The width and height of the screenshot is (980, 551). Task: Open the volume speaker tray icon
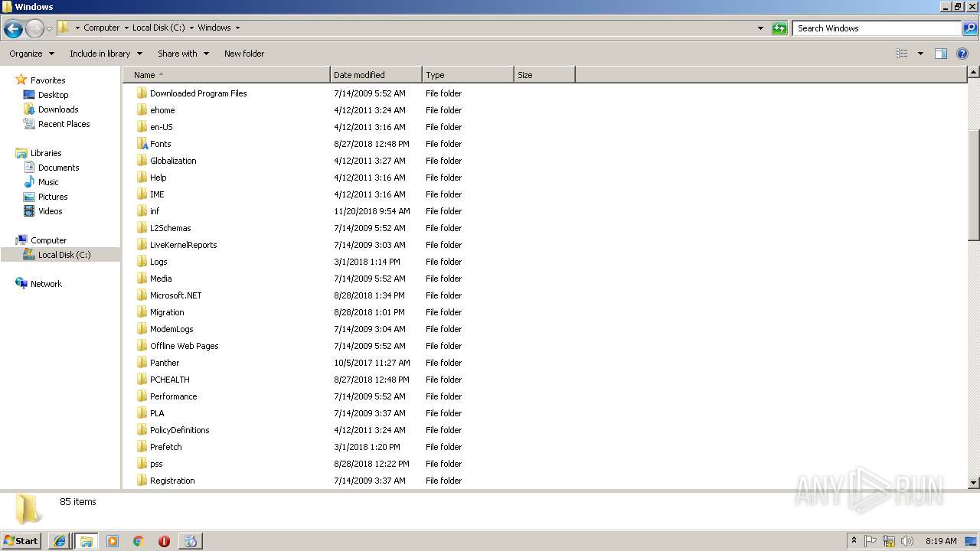907,541
